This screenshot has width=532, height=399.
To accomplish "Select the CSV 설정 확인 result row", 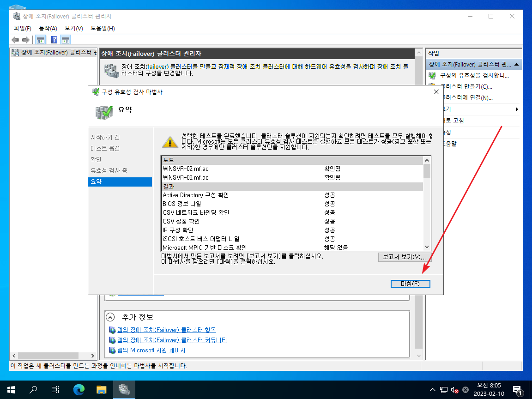I will [292, 222].
